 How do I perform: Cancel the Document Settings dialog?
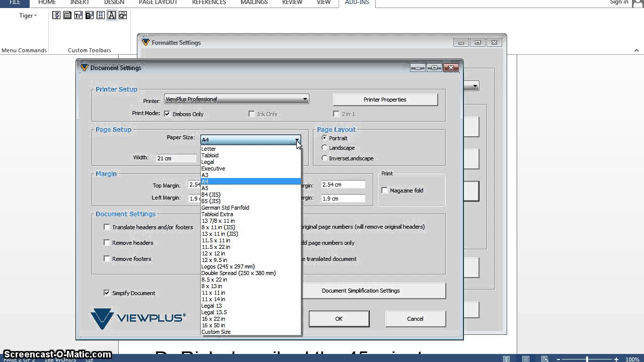click(415, 319)
